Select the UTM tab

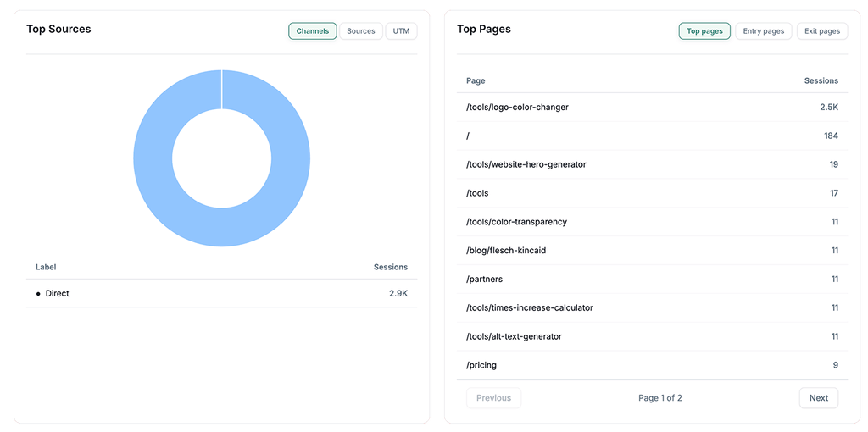coord(401,31)
